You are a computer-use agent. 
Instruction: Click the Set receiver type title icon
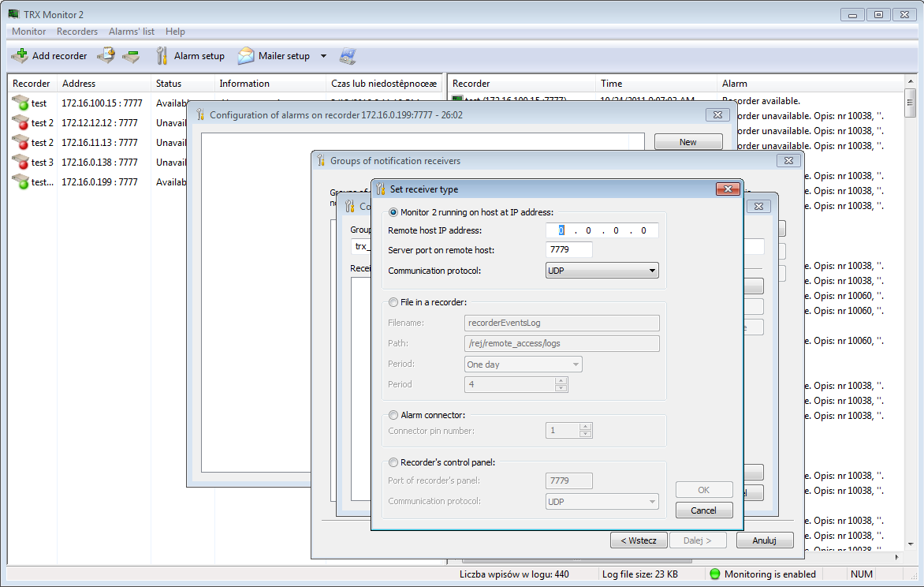pyautogui.click(x=381, y=189)
